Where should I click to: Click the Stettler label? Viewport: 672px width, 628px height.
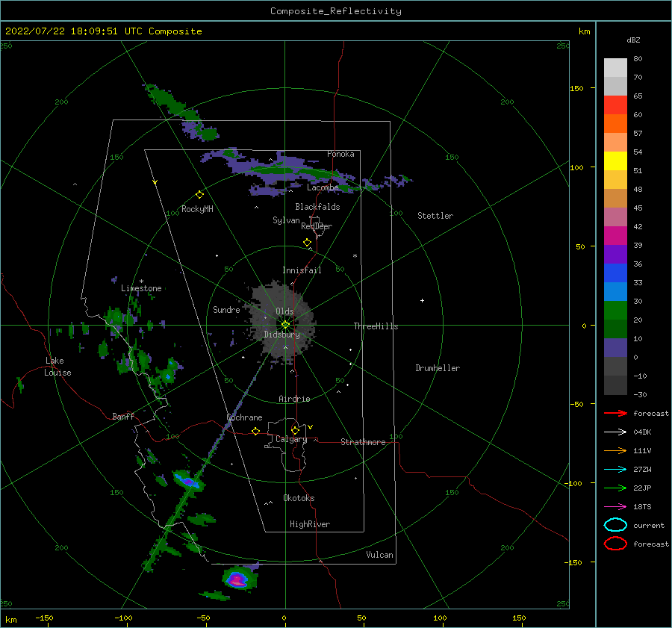pos(435,216)
